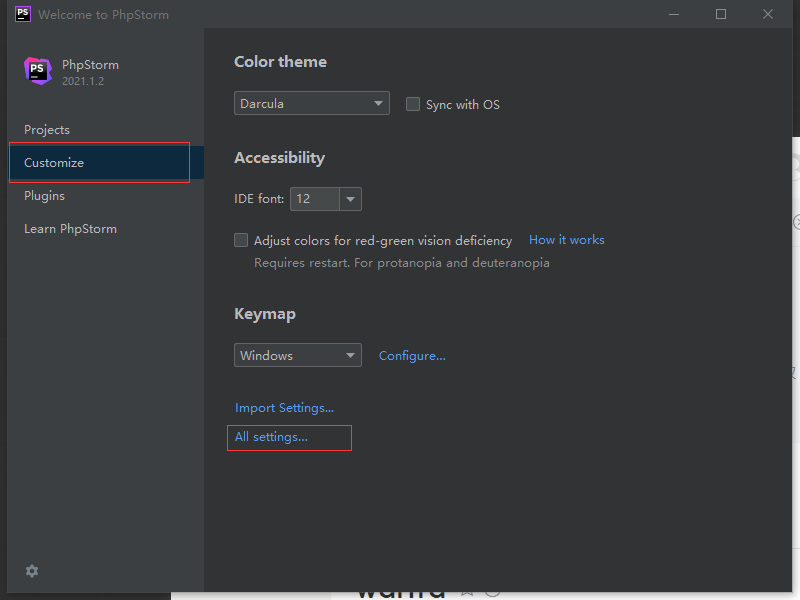800x600 pixels.
Task: Open the Plugins tab
Action: click(45, 196)
